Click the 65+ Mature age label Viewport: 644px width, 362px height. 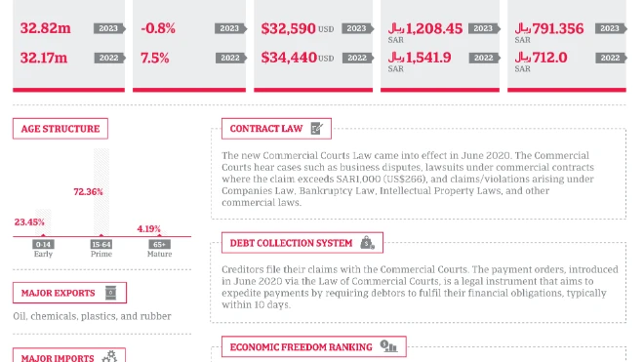coord(159,249)
